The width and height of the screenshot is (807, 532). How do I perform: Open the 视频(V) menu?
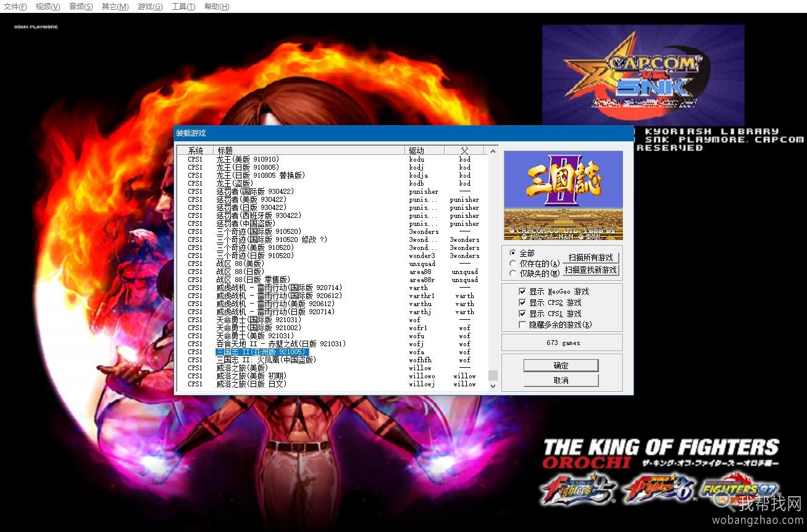pyautogui.click(x=48, y=6)
